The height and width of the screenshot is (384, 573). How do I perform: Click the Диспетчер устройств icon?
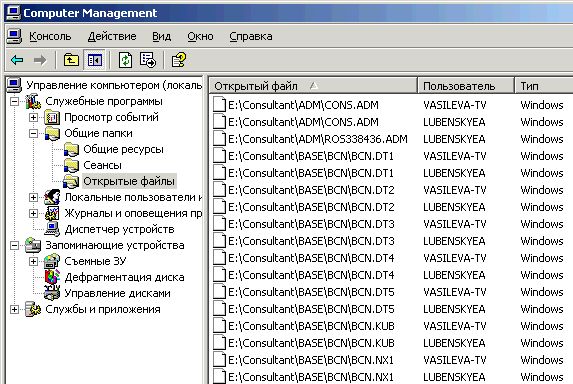tap(52, 229)
